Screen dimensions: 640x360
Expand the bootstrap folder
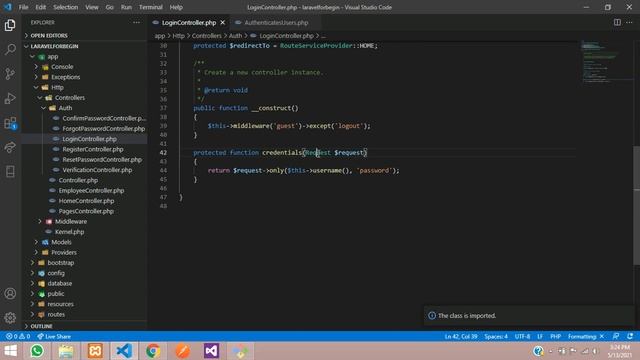click(85, 262)
